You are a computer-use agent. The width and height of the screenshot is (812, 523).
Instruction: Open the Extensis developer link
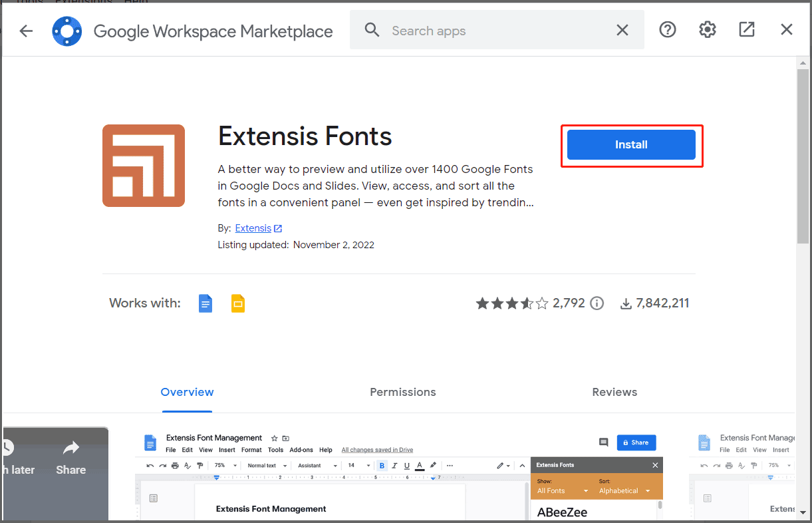253,228
